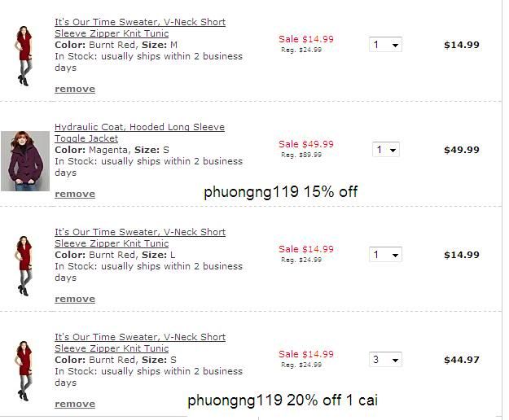Remove the Hydraulic Coat from cart
The width and height of the screenshot is (509, 420).
(75, 194)
